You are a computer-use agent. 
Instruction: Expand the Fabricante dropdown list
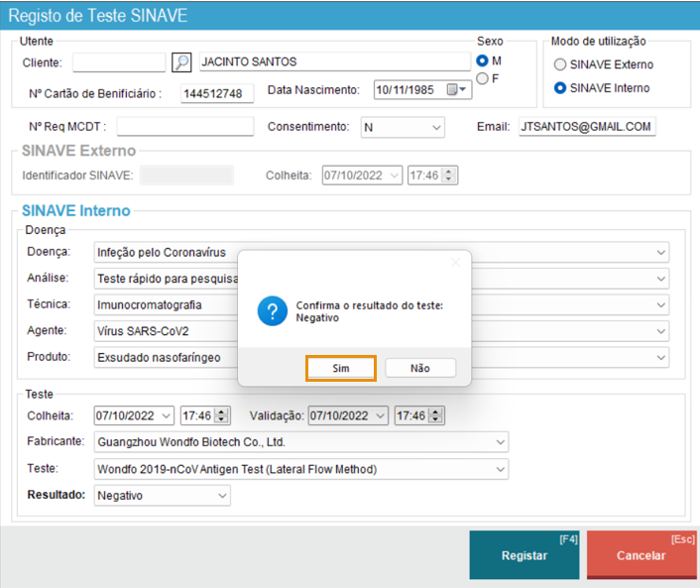click(499, 442)
